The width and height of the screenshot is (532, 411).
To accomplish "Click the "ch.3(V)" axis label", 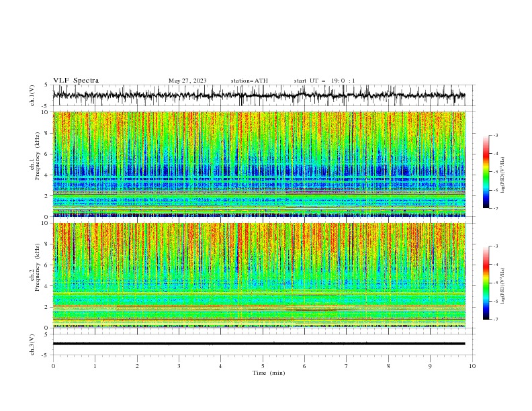I will (32, 345).
